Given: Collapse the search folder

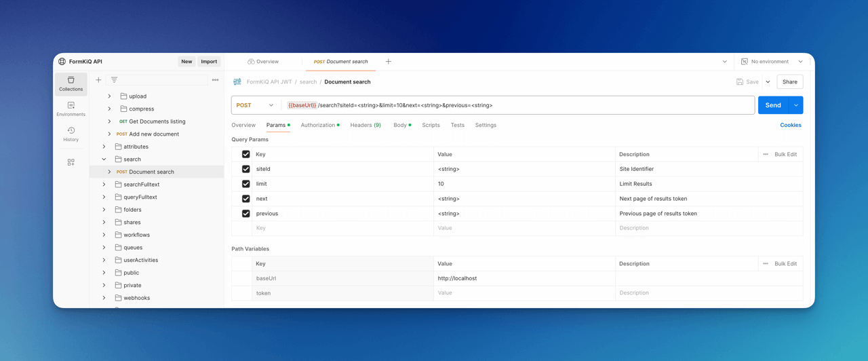Looking at the screenshot, I should tap(104, 159).
